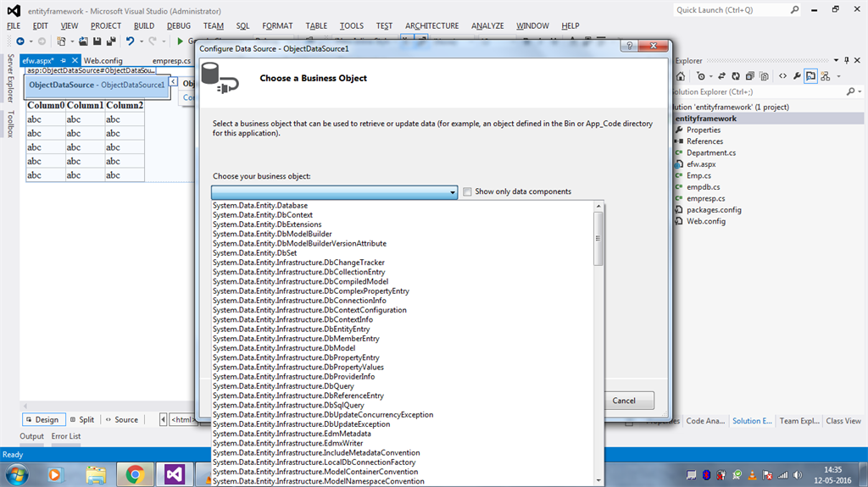Click the Collapse All icon in Solution Explorer
This screenshot has width=868, height=487.
pyautogui.click(x=749, y=76)
